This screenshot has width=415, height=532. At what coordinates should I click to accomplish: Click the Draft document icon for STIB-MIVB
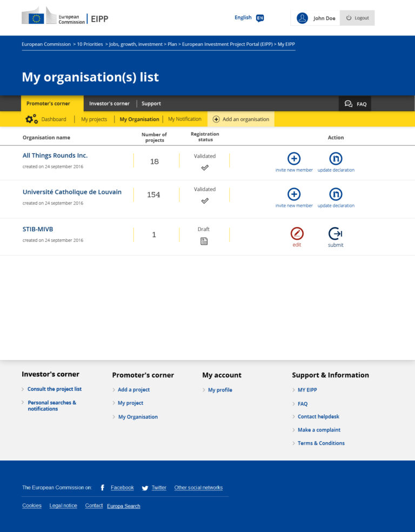pyautogui.click(x=204, y=241)
